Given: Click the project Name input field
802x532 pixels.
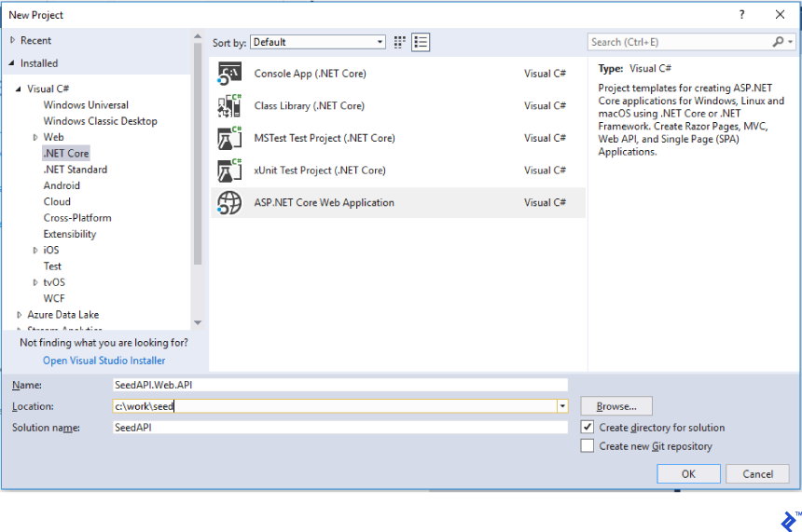Looking at the screenshot, I should 340,384.
